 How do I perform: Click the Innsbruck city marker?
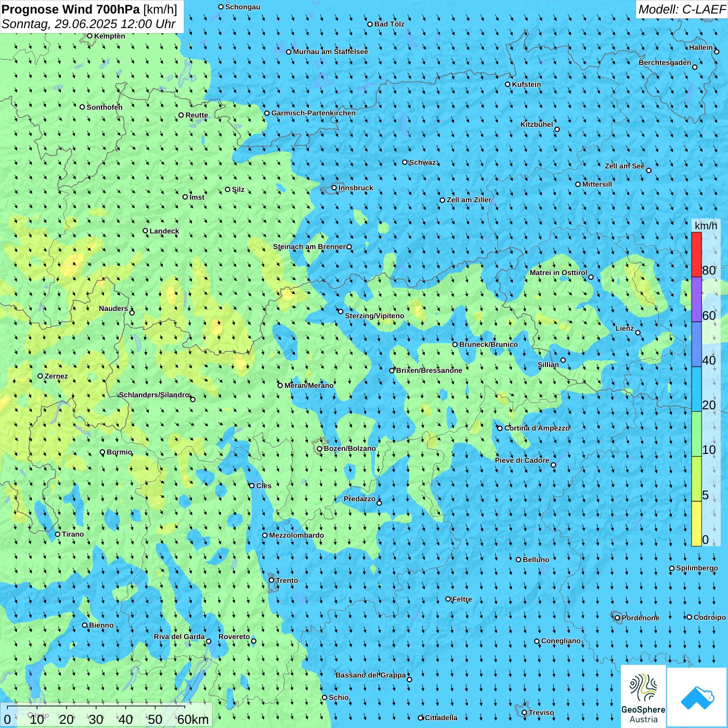point(334,188)
